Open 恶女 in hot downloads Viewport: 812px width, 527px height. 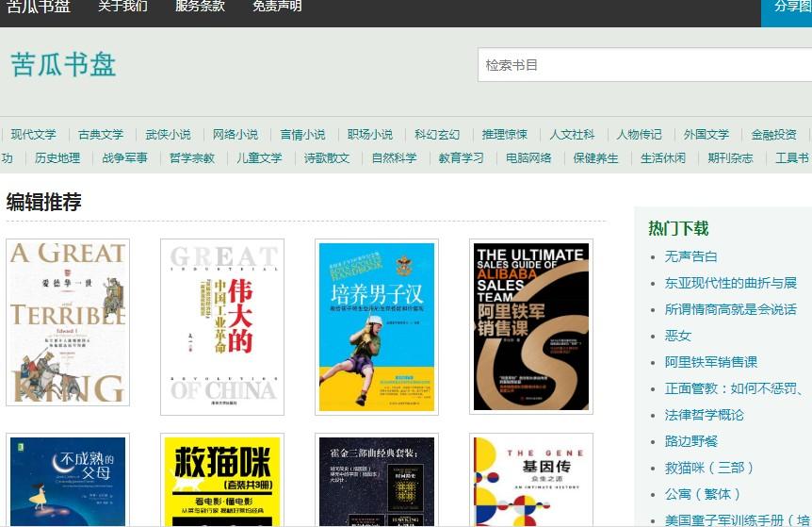678,336
